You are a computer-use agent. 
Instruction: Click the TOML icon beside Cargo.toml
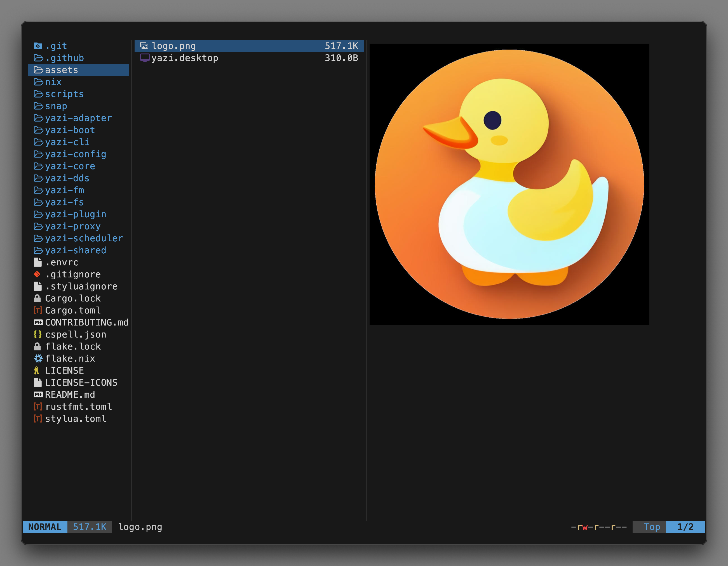(38, 310)
